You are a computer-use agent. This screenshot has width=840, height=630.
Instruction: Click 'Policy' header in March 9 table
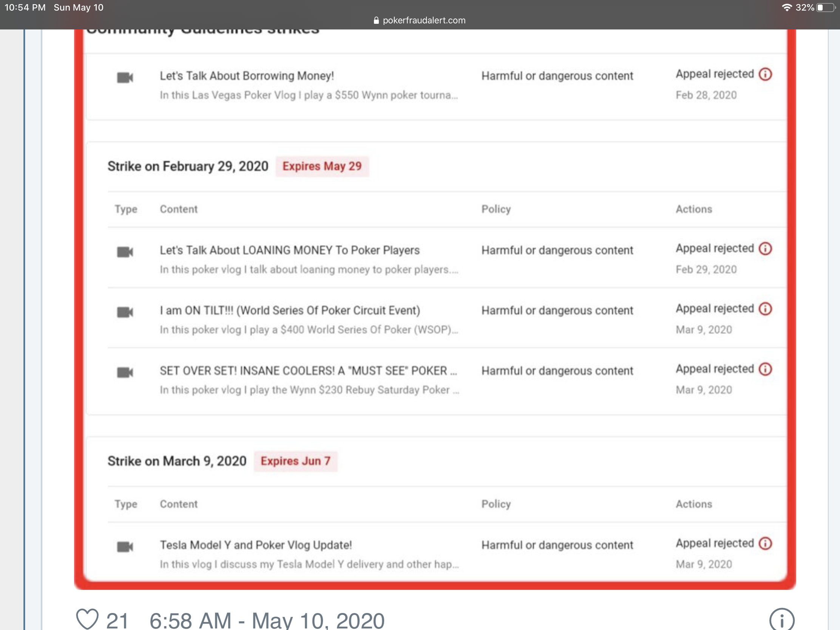pos(496,504)
